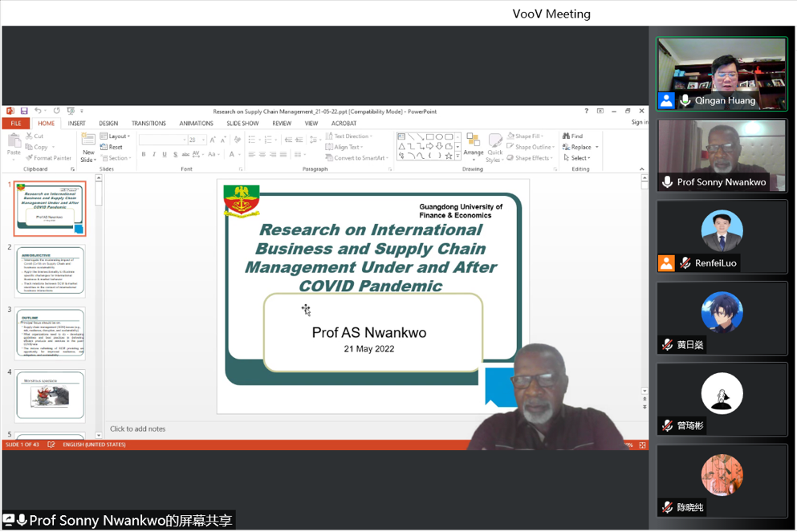Click the Sign in link
This screenshot has width=797, height=532.
tap(639, 123)
